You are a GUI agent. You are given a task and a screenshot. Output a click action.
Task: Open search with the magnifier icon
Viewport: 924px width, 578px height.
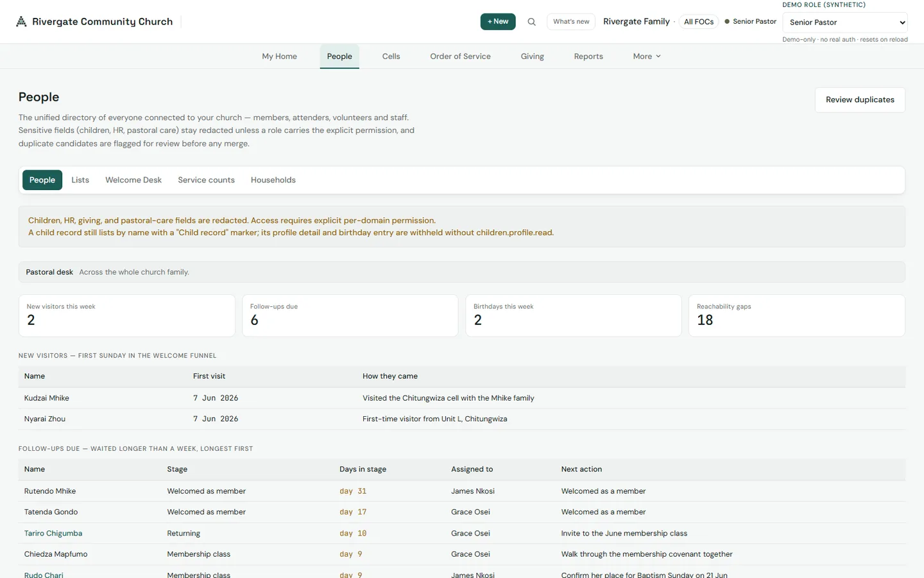tap(531, 22)
